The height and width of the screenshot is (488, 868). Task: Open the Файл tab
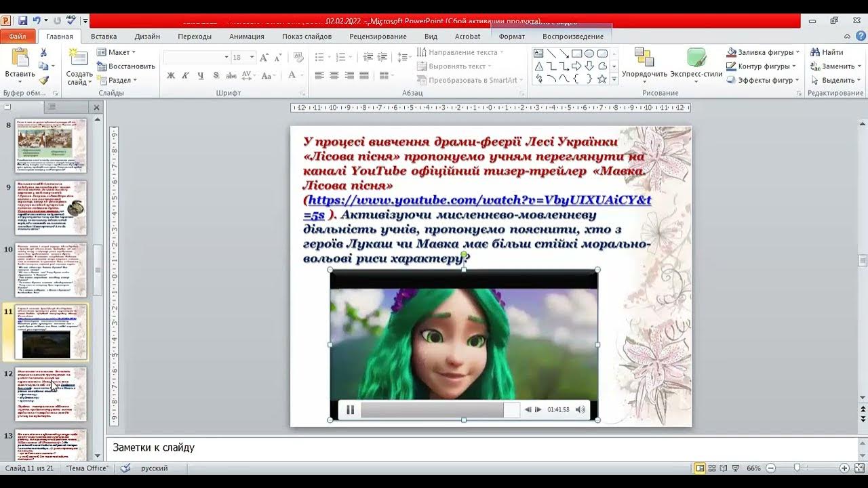click(18, 37)
